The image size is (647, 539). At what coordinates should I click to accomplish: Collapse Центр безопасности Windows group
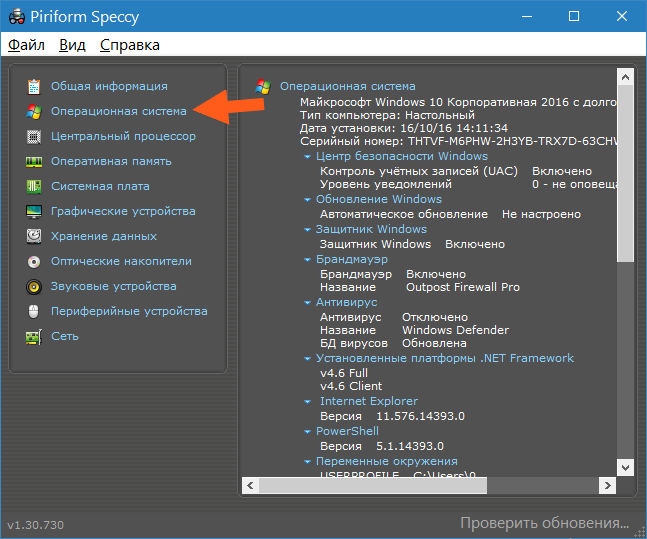coord(307,157)
